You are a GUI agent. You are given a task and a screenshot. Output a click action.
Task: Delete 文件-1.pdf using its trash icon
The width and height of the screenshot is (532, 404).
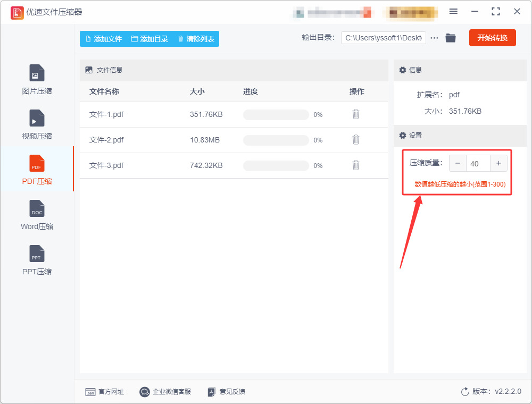(x=355, y=114)
